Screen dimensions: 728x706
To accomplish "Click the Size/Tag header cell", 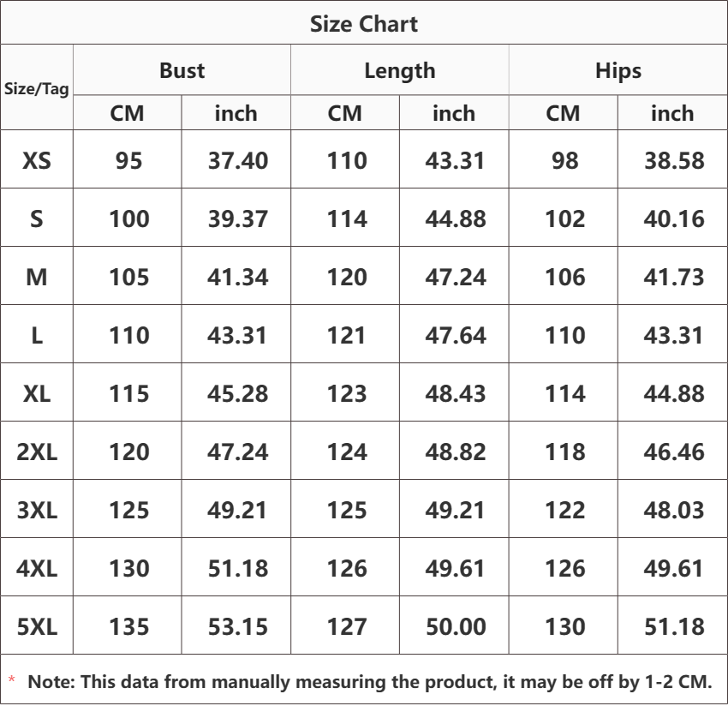I will coord(37,88).
